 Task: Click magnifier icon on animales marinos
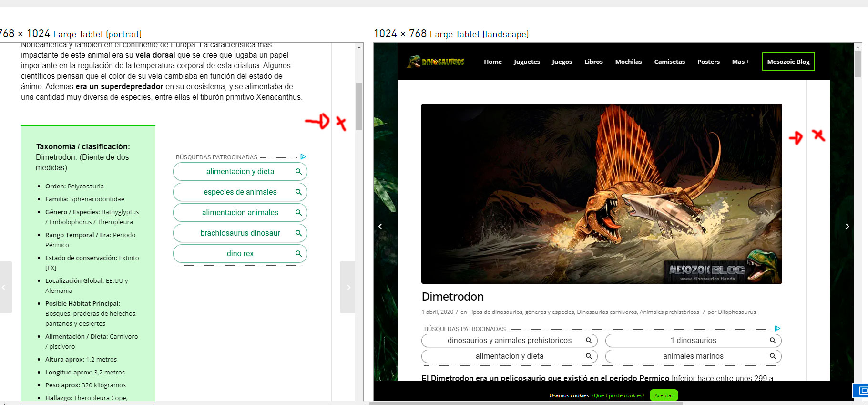point(773,356)
